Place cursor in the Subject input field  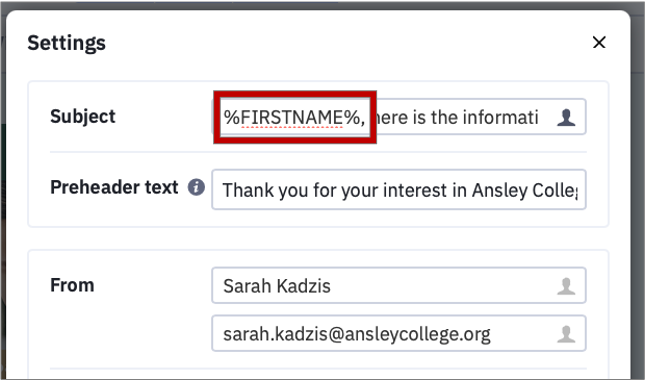coord(399,117)
